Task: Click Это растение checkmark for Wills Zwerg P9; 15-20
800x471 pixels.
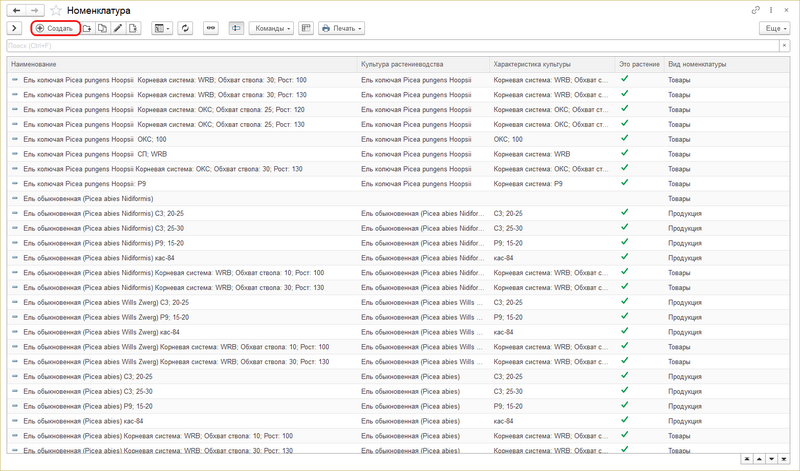Action: coord(624,316)
